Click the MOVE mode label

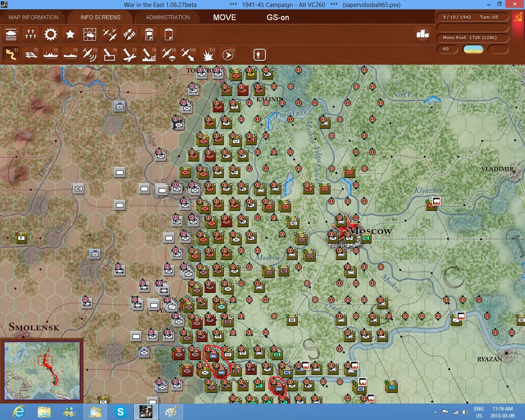[225, 18]
